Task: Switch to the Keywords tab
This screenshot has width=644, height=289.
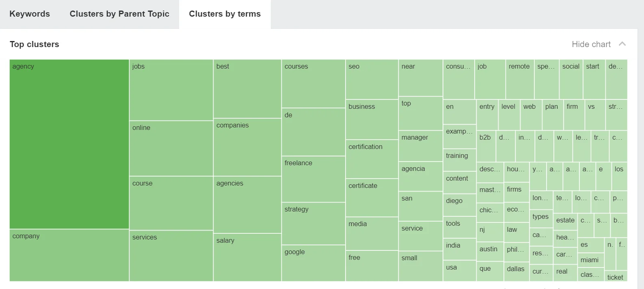Action: tap(30, 14)
